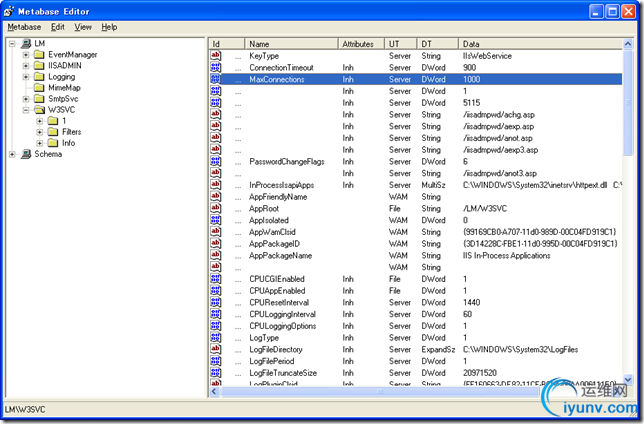Click the vertical scrollbar up arrow

pos(628,44)
